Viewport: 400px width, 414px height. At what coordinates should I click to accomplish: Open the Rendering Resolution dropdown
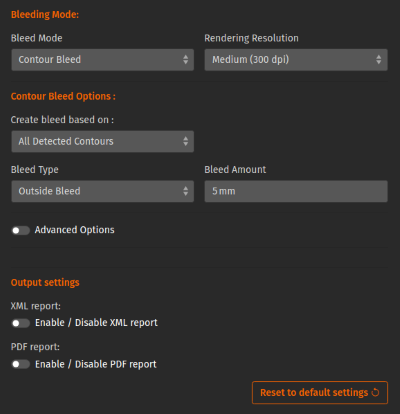pyautogui.click(x=296, y=60)
